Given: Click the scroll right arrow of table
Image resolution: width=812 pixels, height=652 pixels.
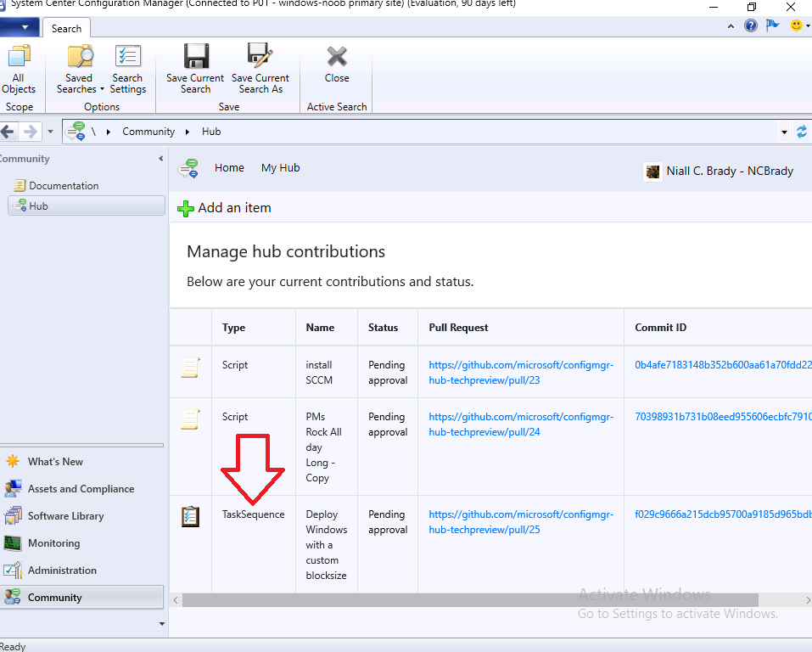Looking at the screenshot, I should pos(808,600).
